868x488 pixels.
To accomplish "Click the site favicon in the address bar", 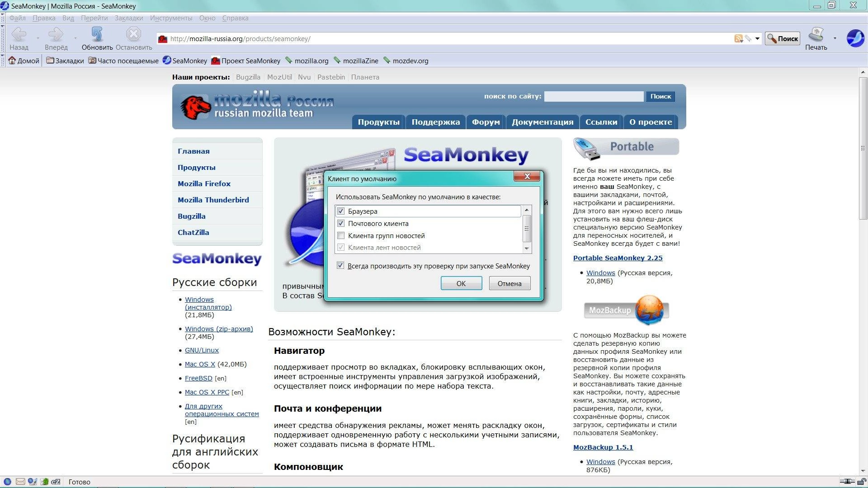I will tap(163, 39).
